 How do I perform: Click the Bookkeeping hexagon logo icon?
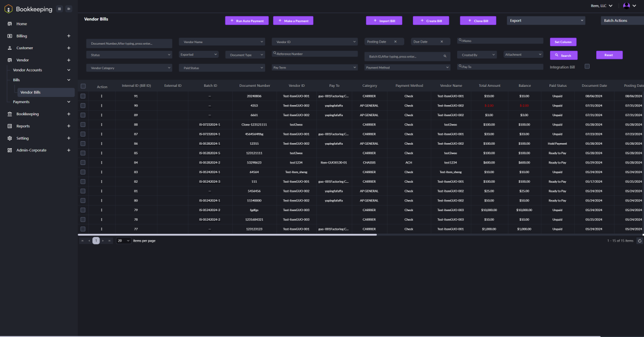pos(8,9)
